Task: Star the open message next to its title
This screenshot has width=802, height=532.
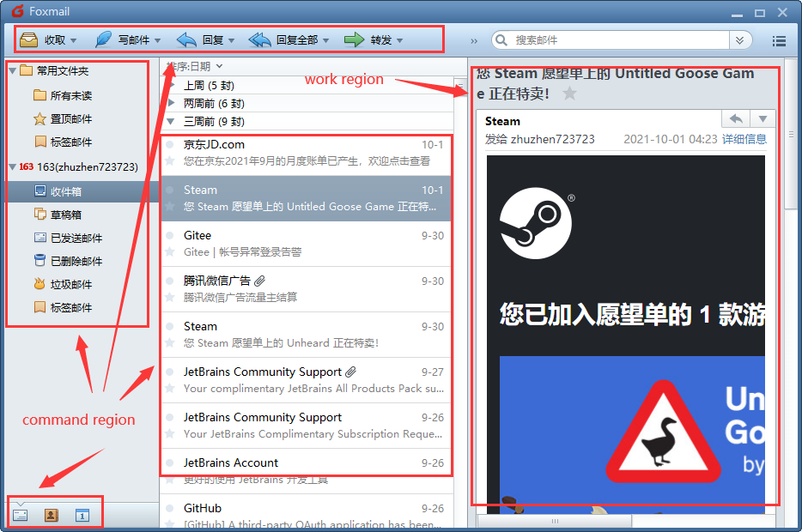Action: (569, 94)
